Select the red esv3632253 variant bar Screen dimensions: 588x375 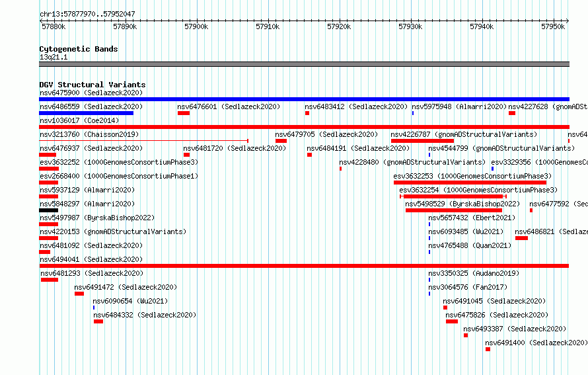pos(470,183)
